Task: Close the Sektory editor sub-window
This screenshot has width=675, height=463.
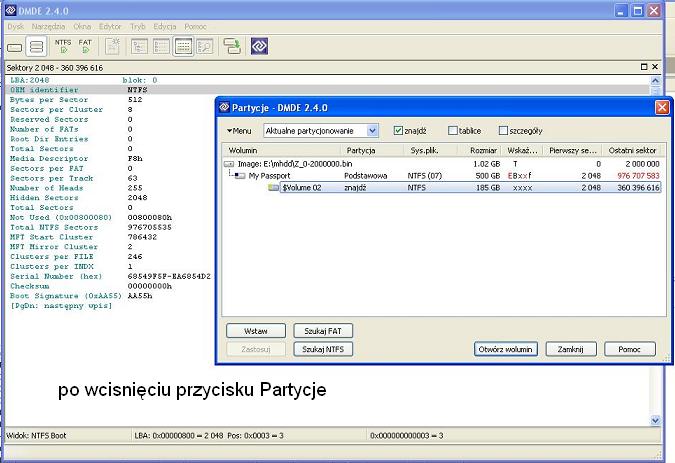Action: [655, 67]
